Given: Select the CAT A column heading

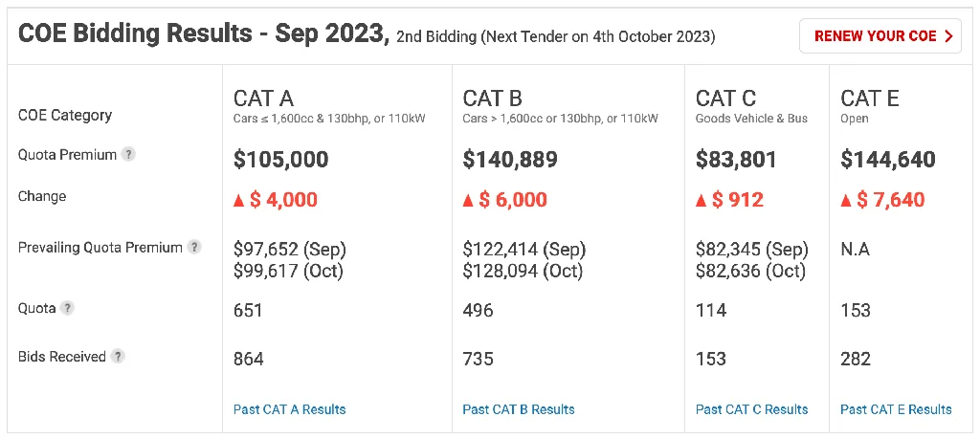Looking at the screenshot, I should tap(263, 99).
